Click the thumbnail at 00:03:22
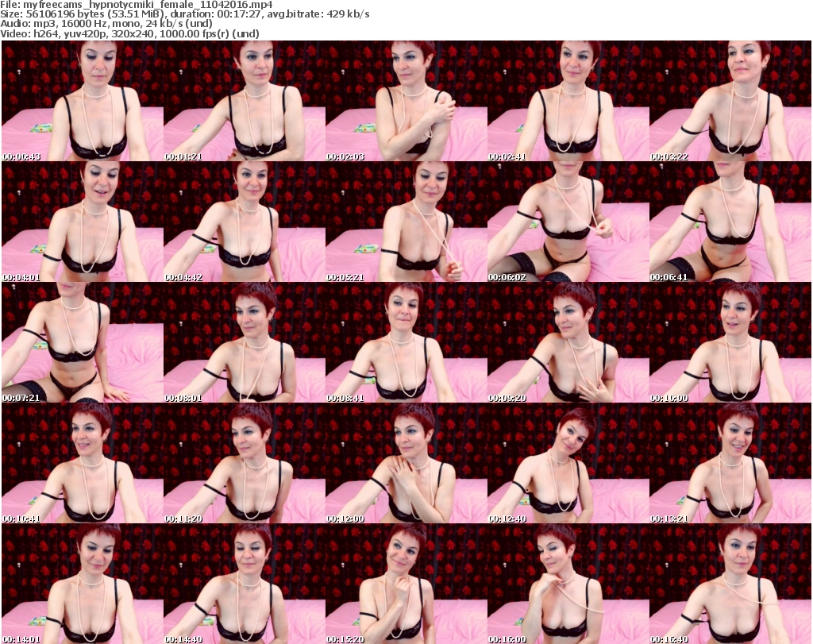Image resolution: width=813 pixels, height=644 pixels. point(730,101)
